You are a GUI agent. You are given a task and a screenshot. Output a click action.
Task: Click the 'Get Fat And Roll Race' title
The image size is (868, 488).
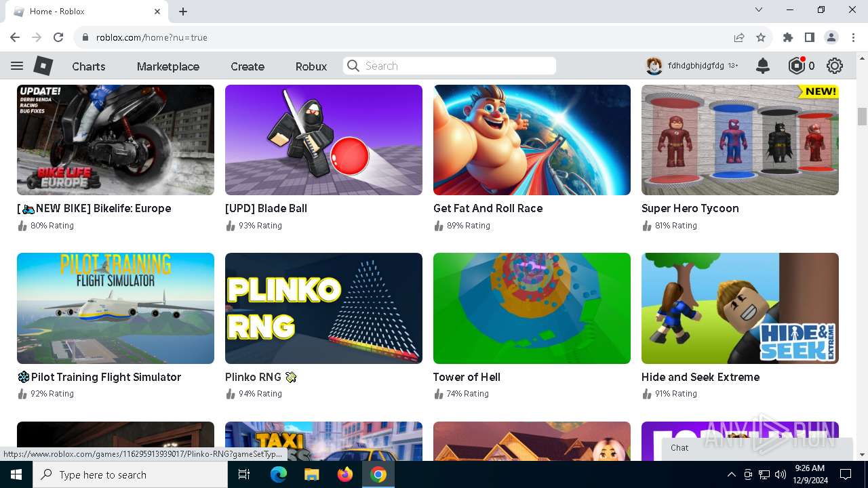[488, 208]
